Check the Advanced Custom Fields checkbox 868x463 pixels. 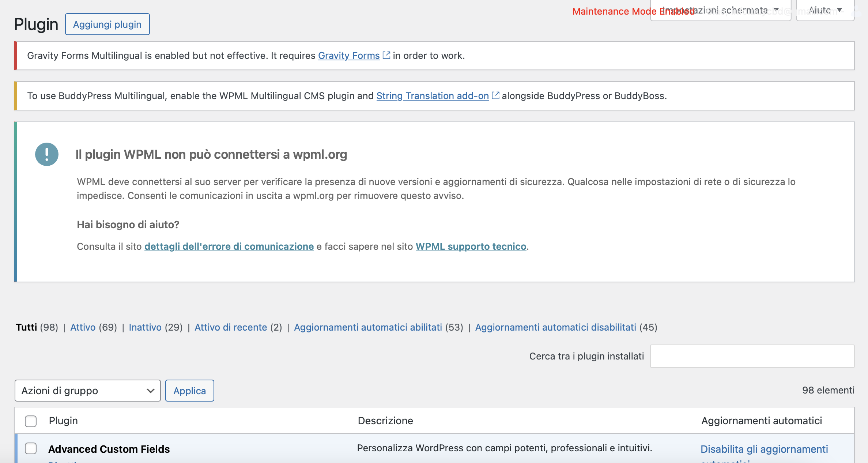tap(31, 448)
